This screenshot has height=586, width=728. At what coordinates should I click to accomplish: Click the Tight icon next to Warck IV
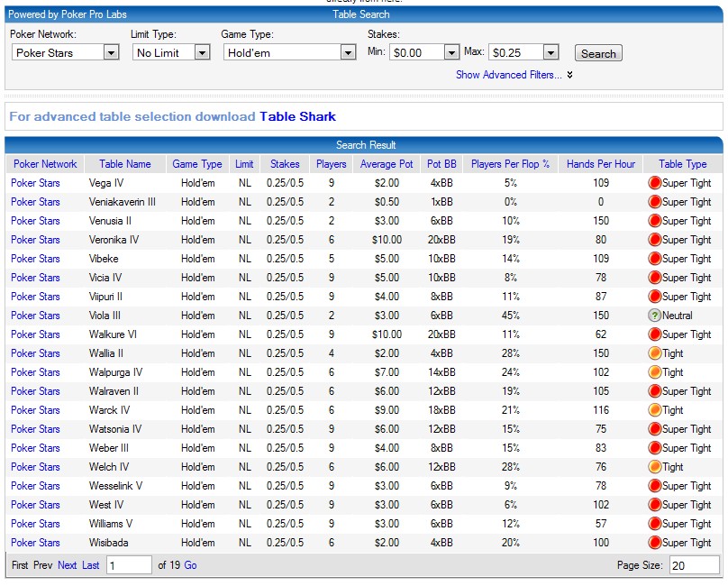[656, 410]
